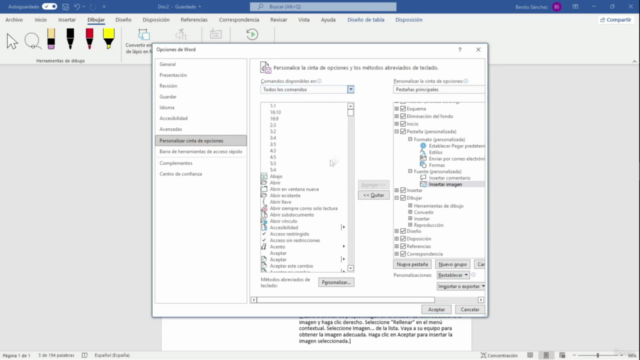Uncheck the Inicio tab checkbox

coord(403,124)
